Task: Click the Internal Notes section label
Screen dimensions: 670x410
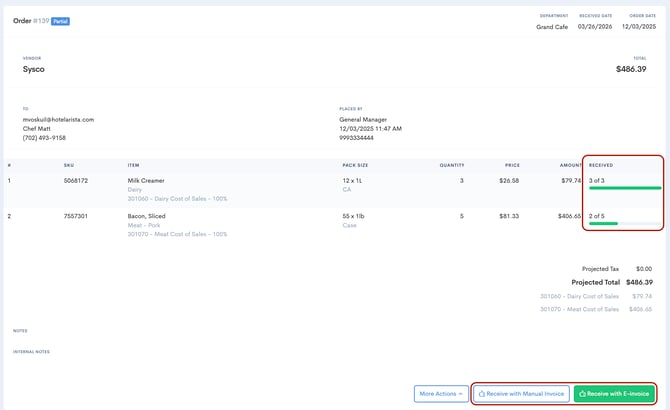Action: (32, 352)
